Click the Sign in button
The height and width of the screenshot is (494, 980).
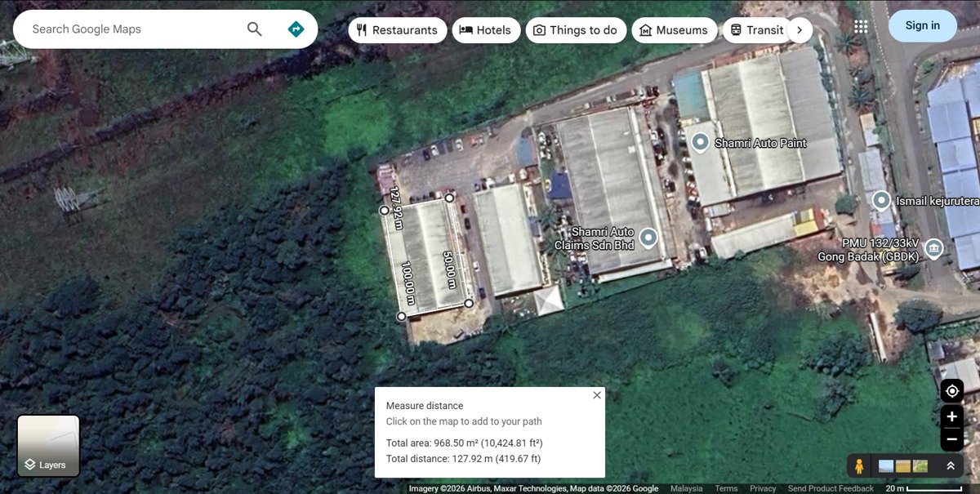(923, 25)
